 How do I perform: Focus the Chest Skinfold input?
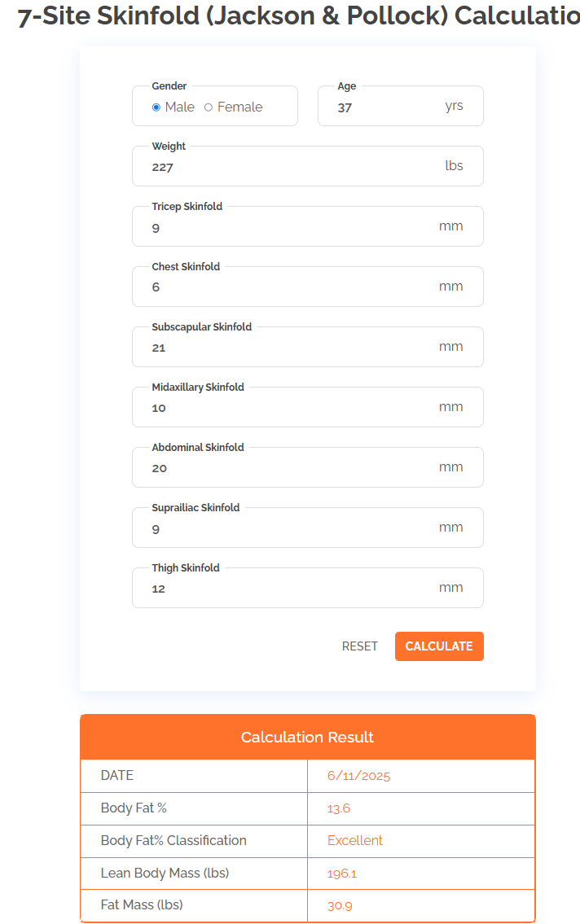308,287
